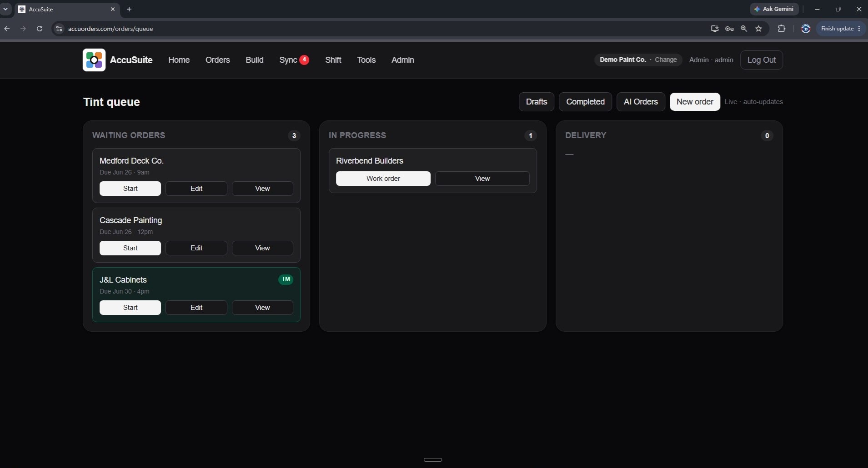Click the TM badge on J&L Cabinets

pos(286,279)
